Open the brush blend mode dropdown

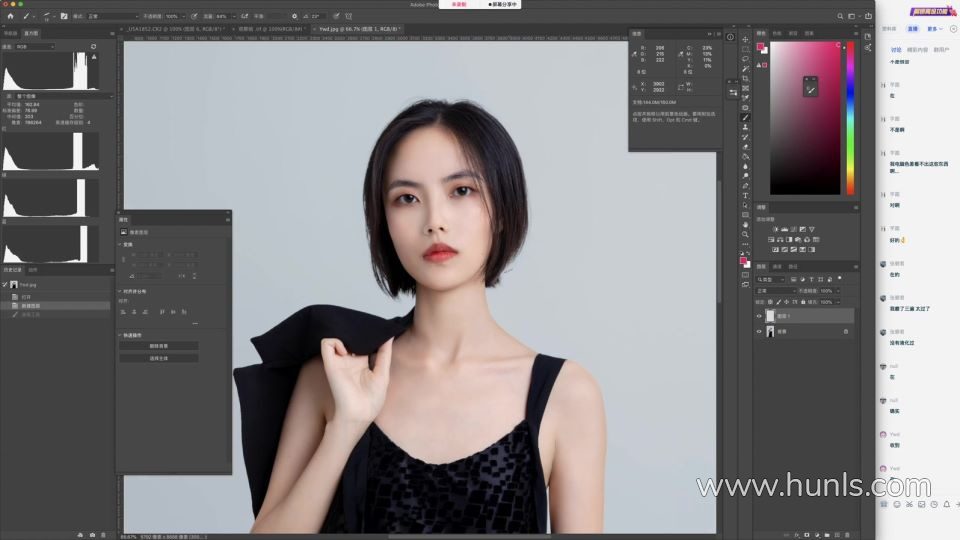click(113, 17)
